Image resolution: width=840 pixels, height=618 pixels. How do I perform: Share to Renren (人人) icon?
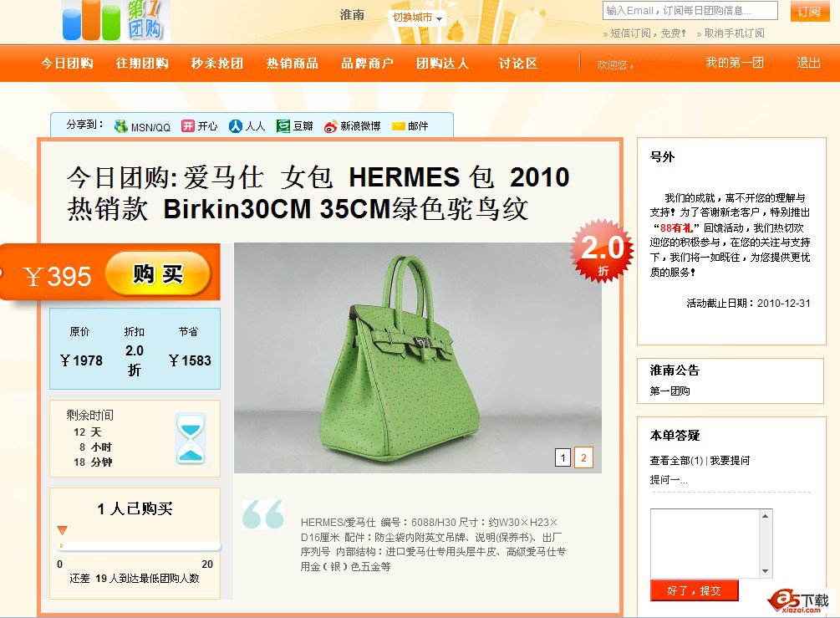click(235, 126)
